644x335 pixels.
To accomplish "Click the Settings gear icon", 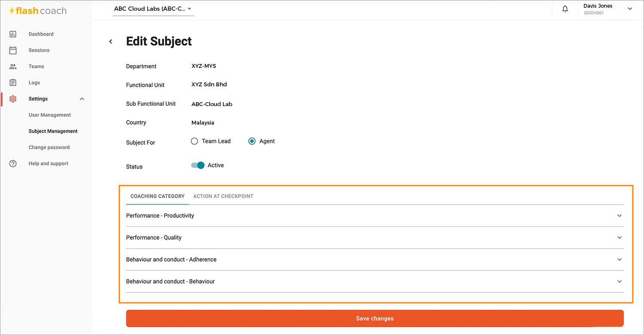I will 13,99.
